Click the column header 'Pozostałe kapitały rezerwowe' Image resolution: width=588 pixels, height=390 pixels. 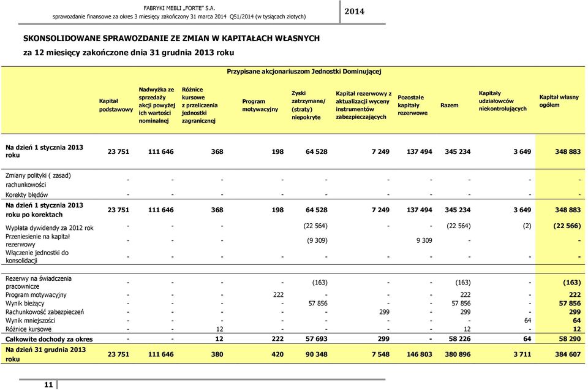412,105
